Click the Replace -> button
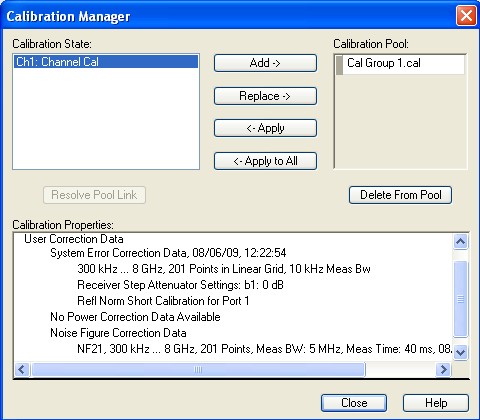This screenshot has height=420, width=480. click(x=265, y=96)
